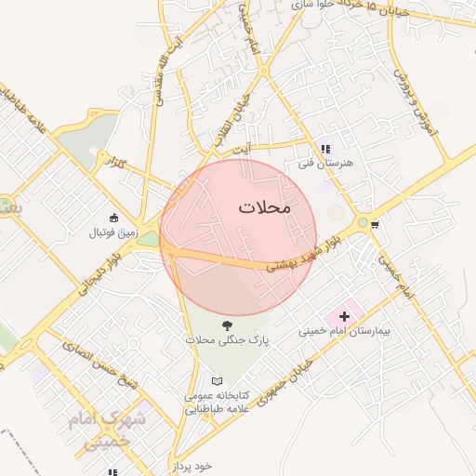
Task: Click the hospital cross icon
Action: tap(344, 317)
